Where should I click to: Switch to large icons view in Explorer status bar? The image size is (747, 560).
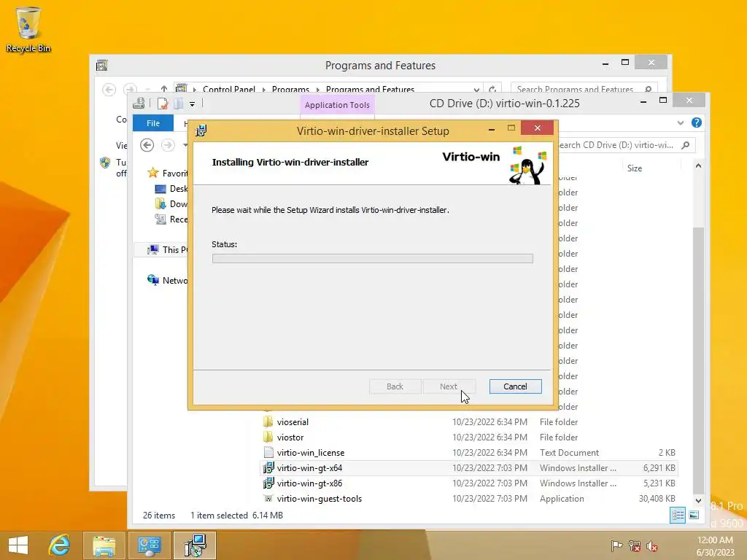pyautogui.click(x=694, y=515)
